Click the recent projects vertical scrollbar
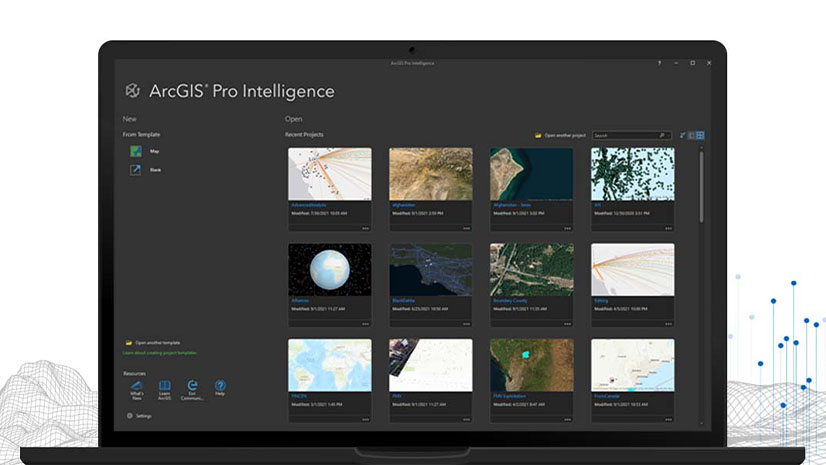Viewport: 826px width, 465px height. click(701, 187)
